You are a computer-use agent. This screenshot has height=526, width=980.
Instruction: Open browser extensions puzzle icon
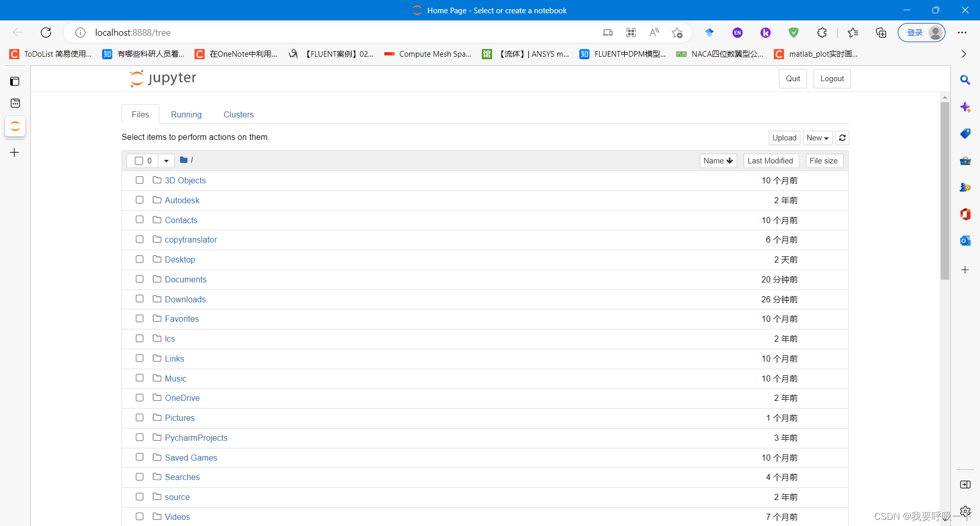pos(822,32)
